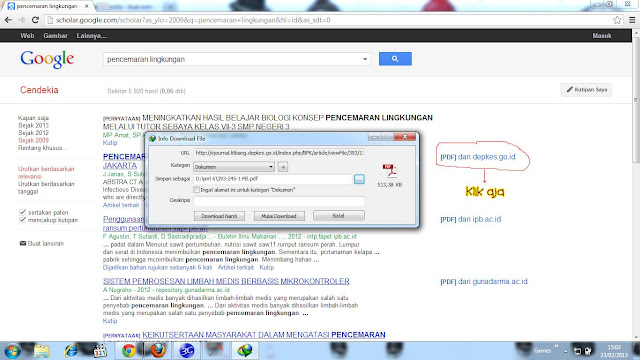The height and width of the screenshot is (360, 640).
Task: Open the Windows Start button
Action: tap(12, 351)
